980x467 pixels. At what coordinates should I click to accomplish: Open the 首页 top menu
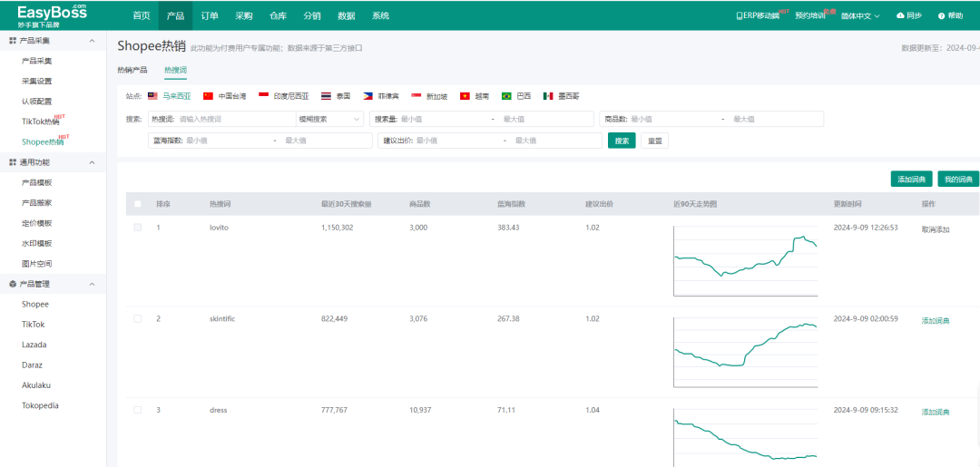[142, 15]
